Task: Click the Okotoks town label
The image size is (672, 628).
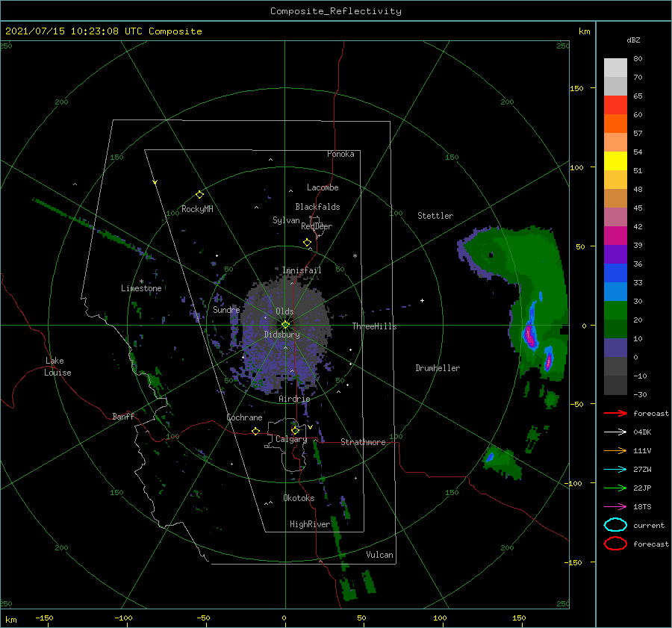Action: [299, 498]
